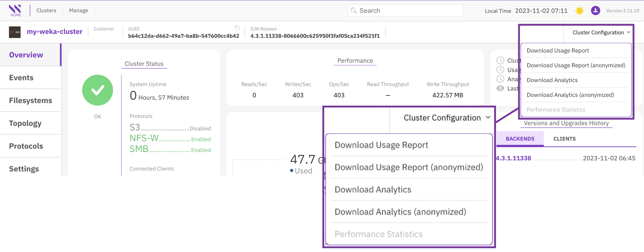This screenshot has width=644, height=252.
Task: Go to Filesystems in the sidebar
Action: [x=30, y=101]
